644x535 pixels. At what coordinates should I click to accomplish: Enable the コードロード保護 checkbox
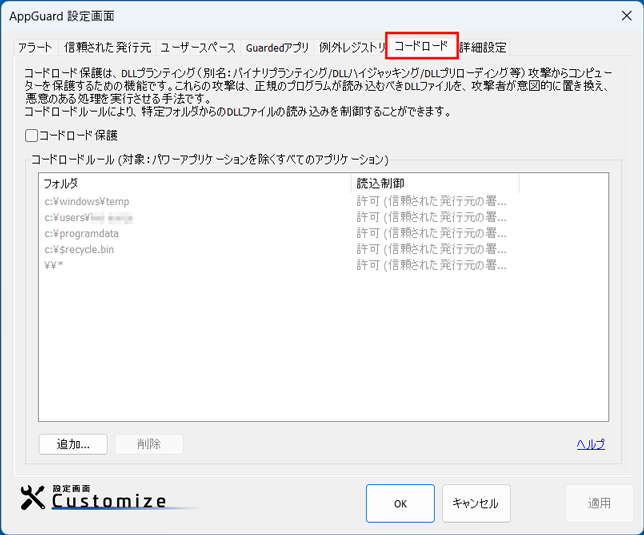tap(32, 135)
